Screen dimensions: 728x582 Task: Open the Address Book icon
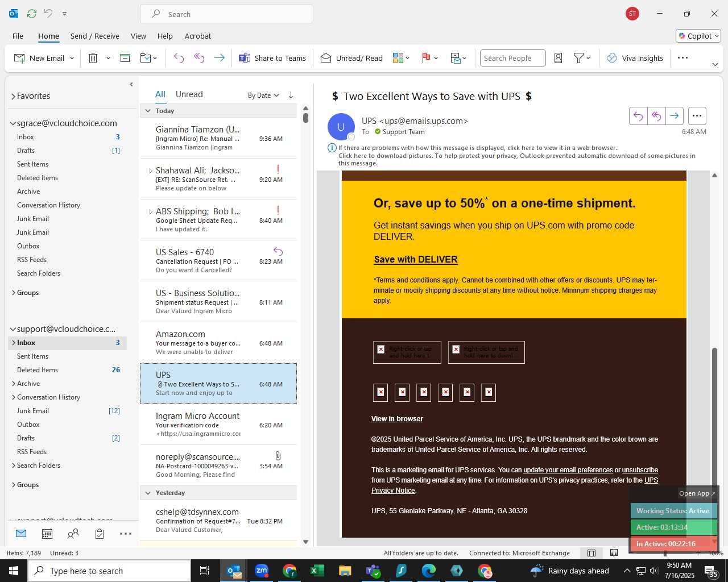[558, 58]
